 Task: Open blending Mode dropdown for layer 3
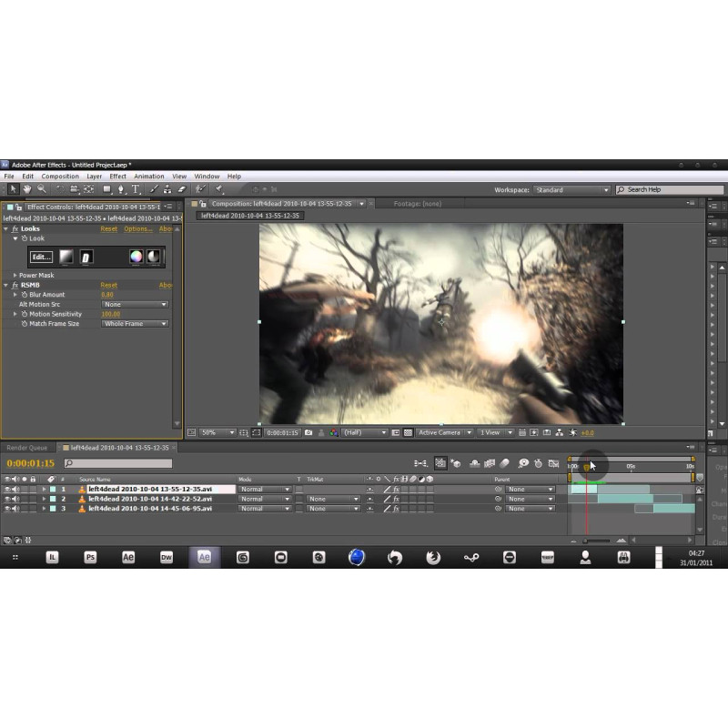click(264, 509)
